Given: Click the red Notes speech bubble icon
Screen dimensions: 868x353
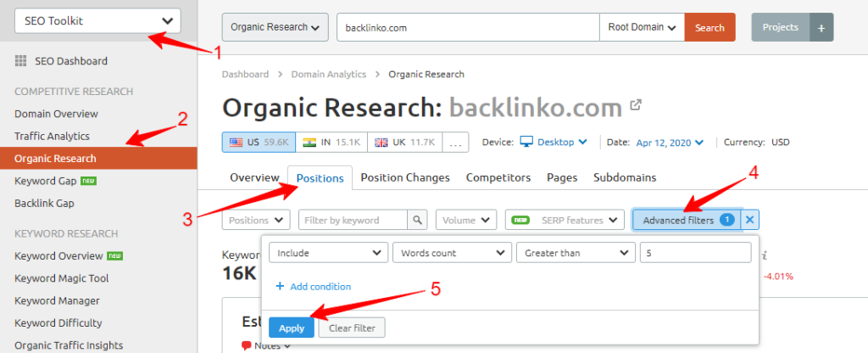Looking at the screenshot, I should pos(247,346).
